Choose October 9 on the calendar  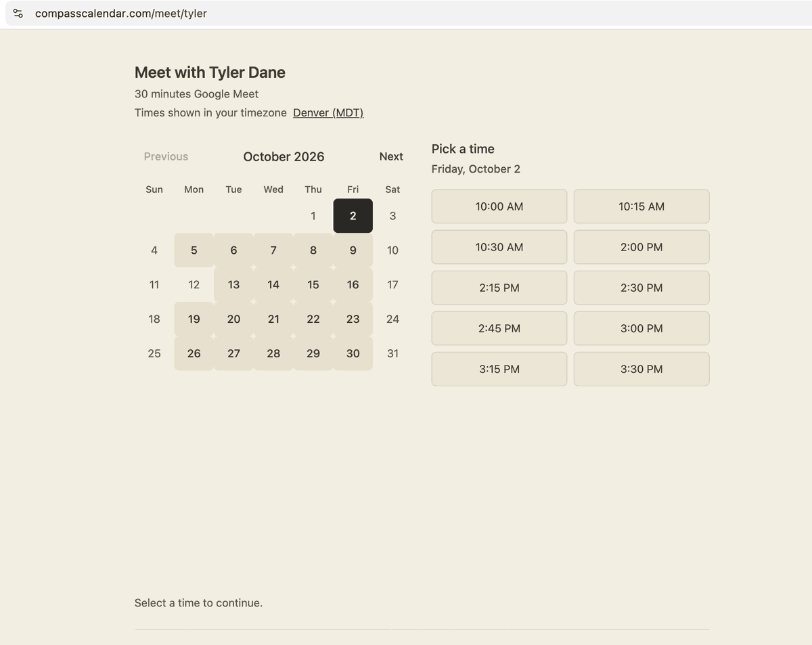(x=353, y=250)
